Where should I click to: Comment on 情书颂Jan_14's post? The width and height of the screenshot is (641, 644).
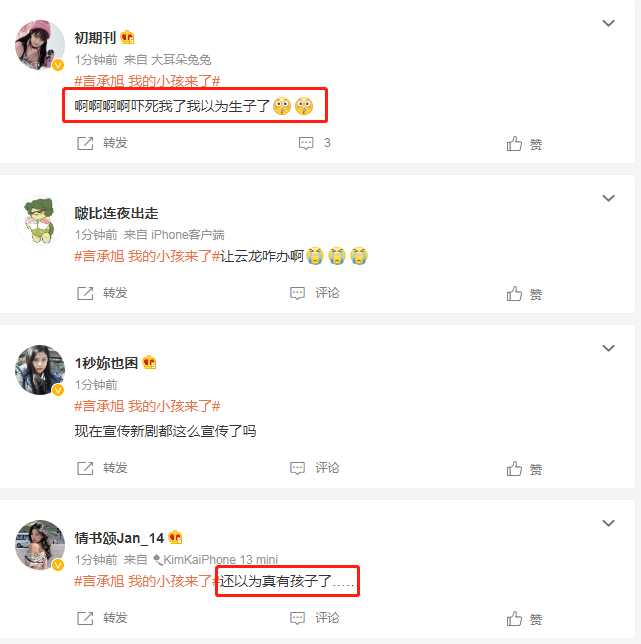tap(315, 618)
